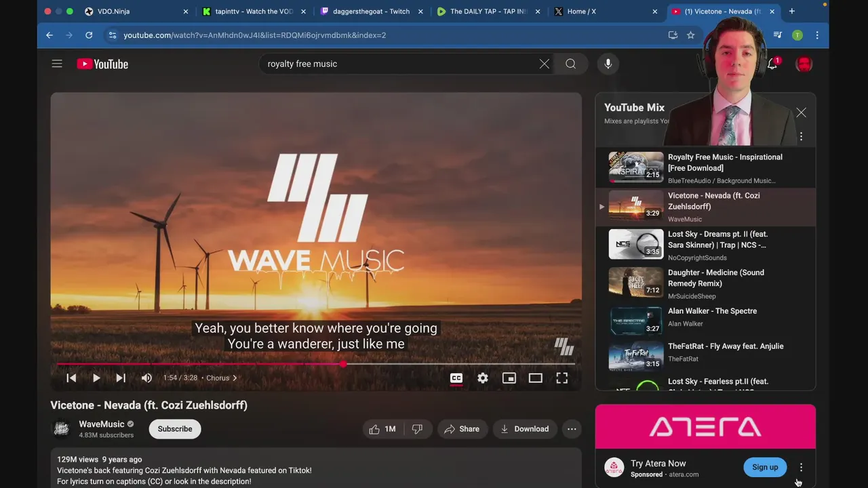The width and height of the screenshot is (868, 488).
Task: Open the Chrome profile avatar
Action: [797, 35]
